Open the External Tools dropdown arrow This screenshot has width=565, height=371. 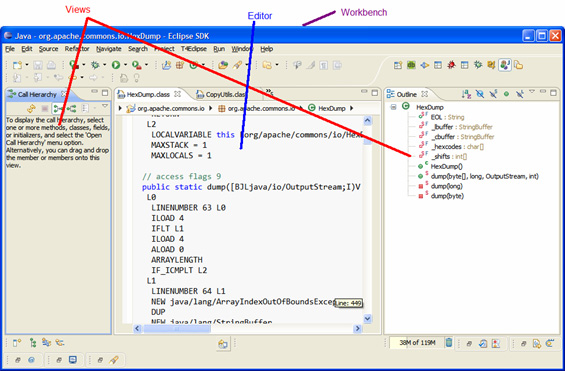[x=146, y=65]
